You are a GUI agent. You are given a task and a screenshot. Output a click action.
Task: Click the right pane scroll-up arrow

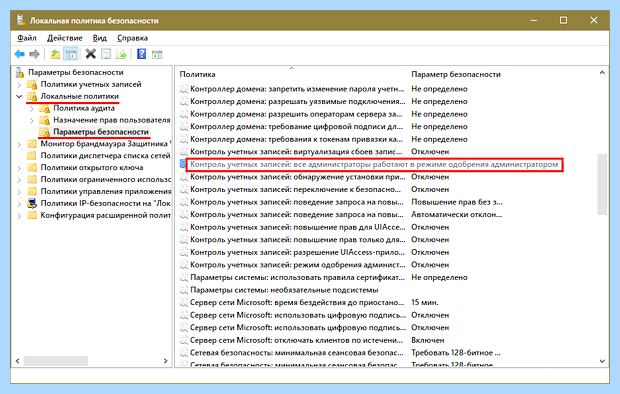click(x=602, y=73)
